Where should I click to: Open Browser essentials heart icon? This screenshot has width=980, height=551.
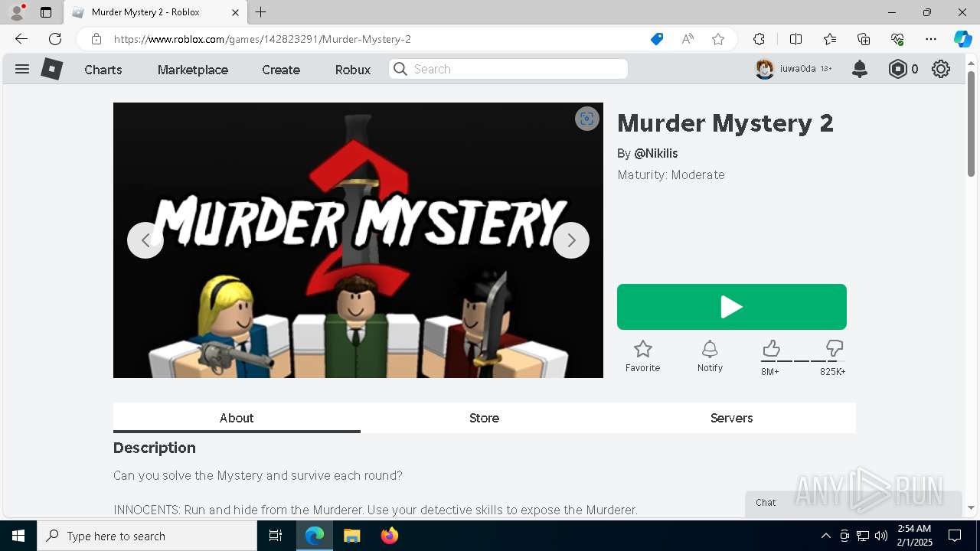tap(897, 39)
